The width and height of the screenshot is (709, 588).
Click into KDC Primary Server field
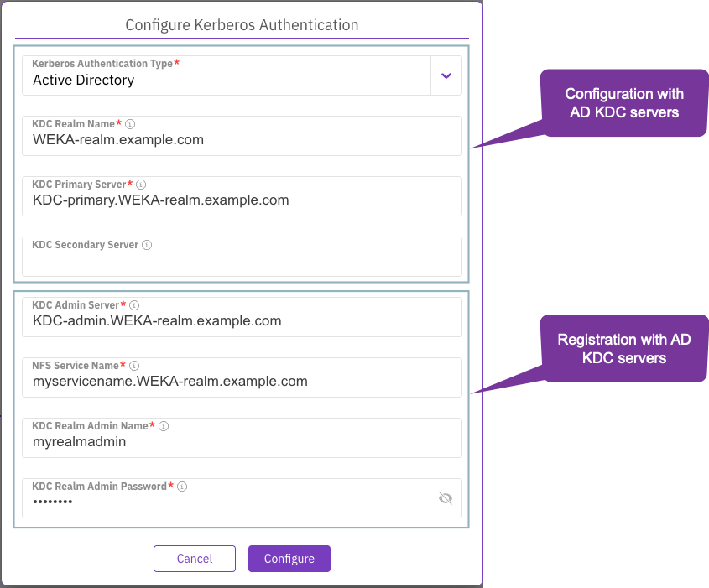point(242,200)
